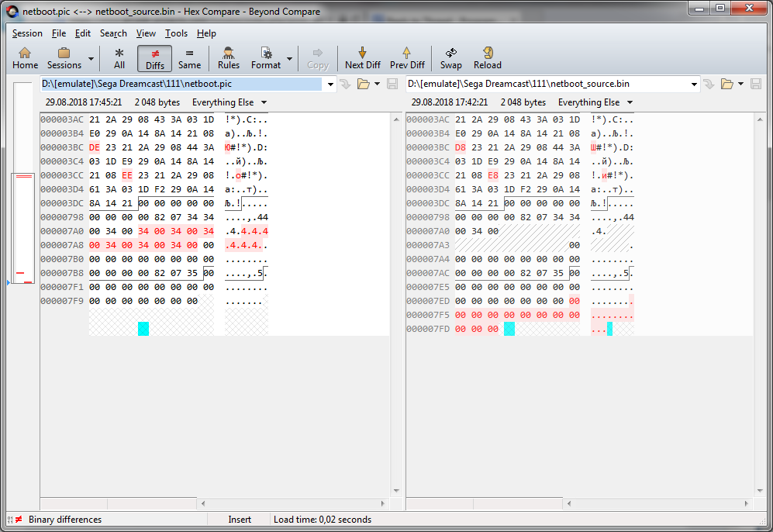Screen dimensions: 773x532
Task: Click left offset 000003AC
Action: click(62, 119)
